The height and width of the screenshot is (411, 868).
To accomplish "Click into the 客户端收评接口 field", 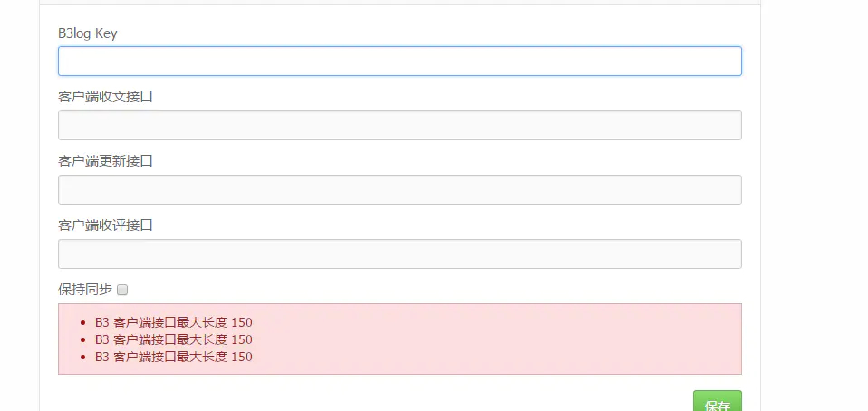I will [400, 253].
